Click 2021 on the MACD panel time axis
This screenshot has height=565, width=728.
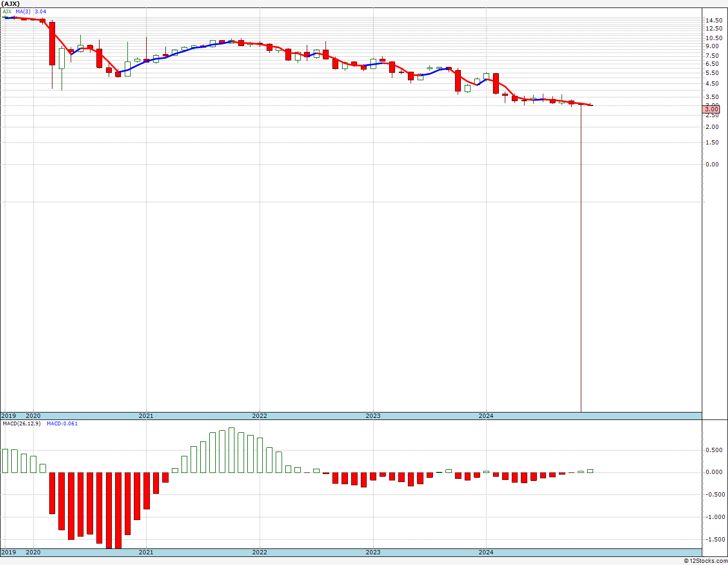[x=146, y=552]
